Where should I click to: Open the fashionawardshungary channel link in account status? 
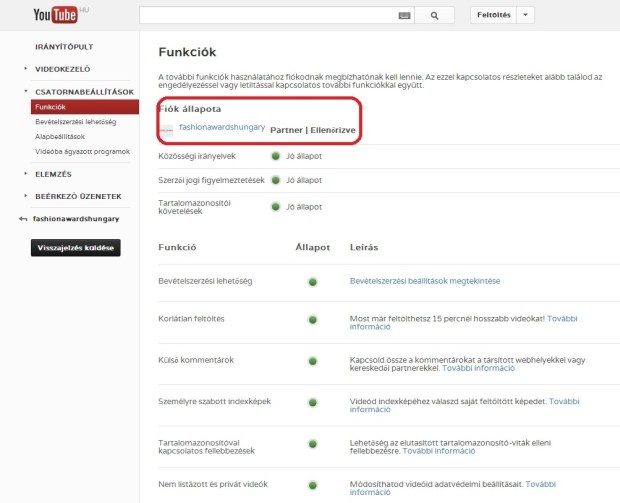222,127
